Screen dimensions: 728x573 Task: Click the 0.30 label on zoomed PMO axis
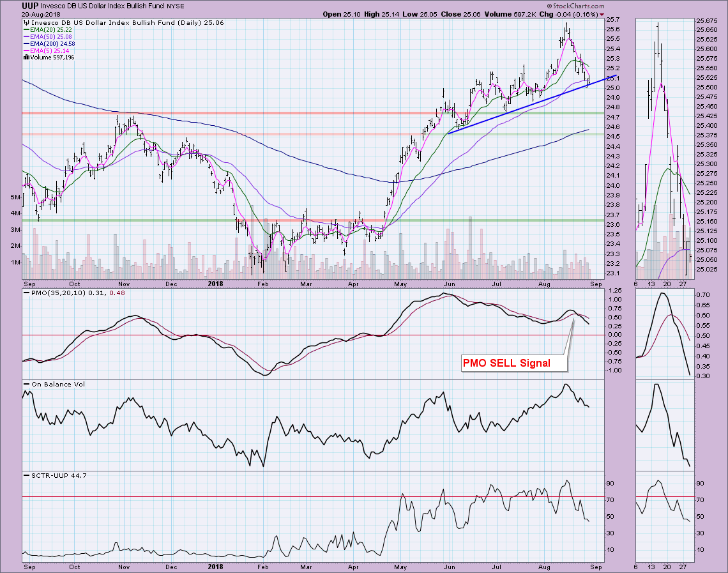click(703, 376)
